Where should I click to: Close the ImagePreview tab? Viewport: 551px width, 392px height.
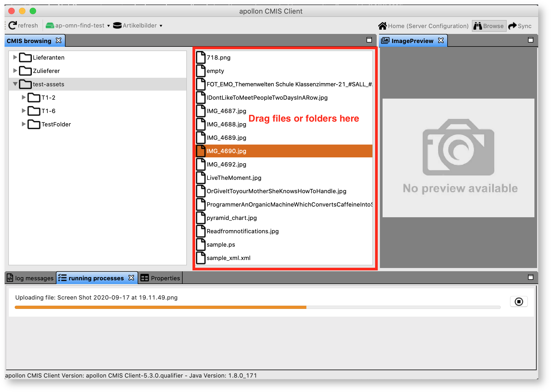[x=441, y=40]
